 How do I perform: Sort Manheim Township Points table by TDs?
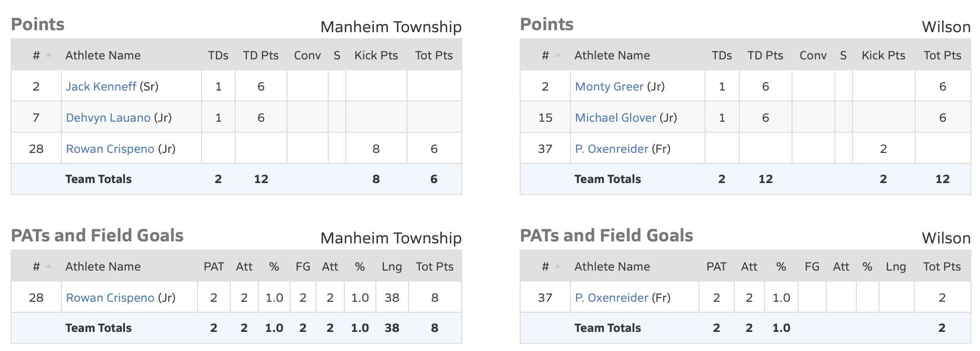pos(218,55)
